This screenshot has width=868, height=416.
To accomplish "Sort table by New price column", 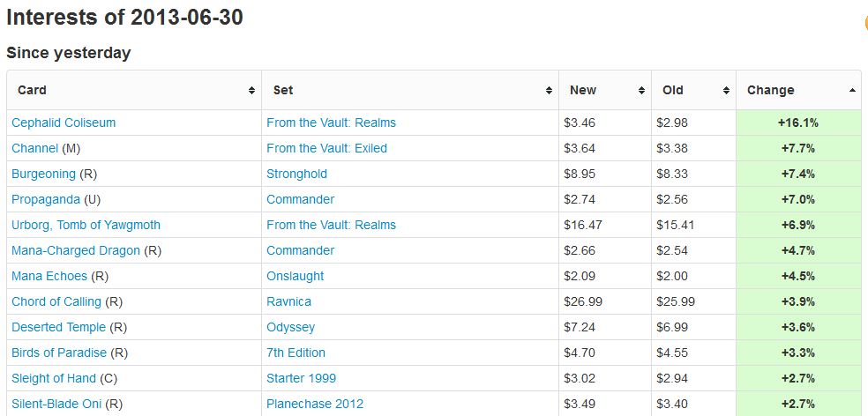I will pos(605,90).
